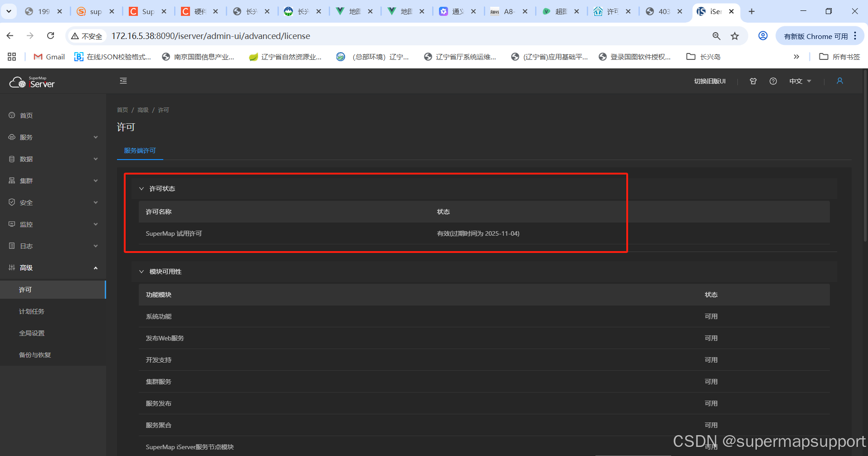Open the Chrome apps grid icon
The width and height of the screenshot is (868, 456).
[x=12, y=57]
